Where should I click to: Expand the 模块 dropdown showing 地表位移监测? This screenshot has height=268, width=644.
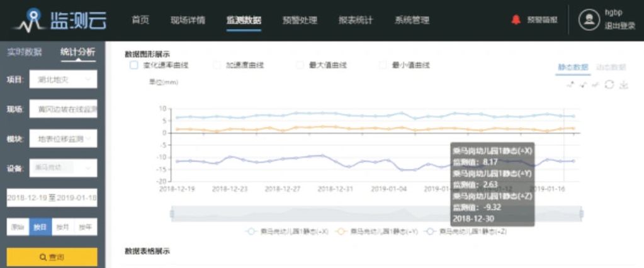click(63, 139)
